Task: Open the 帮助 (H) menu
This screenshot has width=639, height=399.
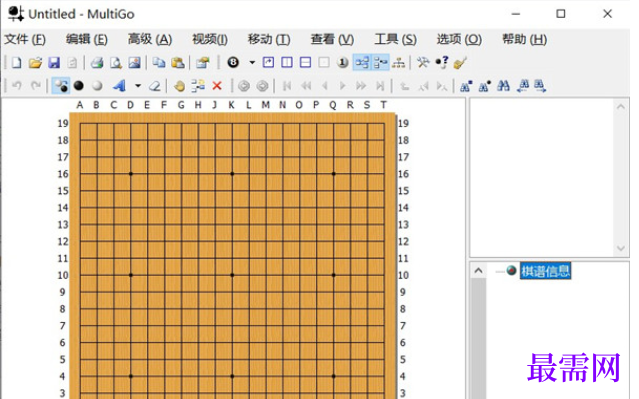Action: point(524,40)
